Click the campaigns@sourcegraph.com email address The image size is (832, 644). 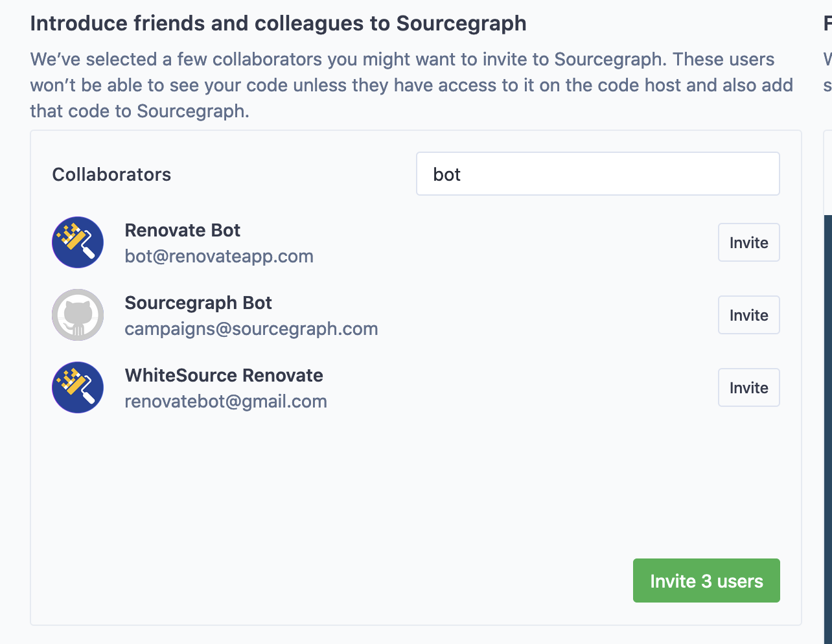pos(251,328)
